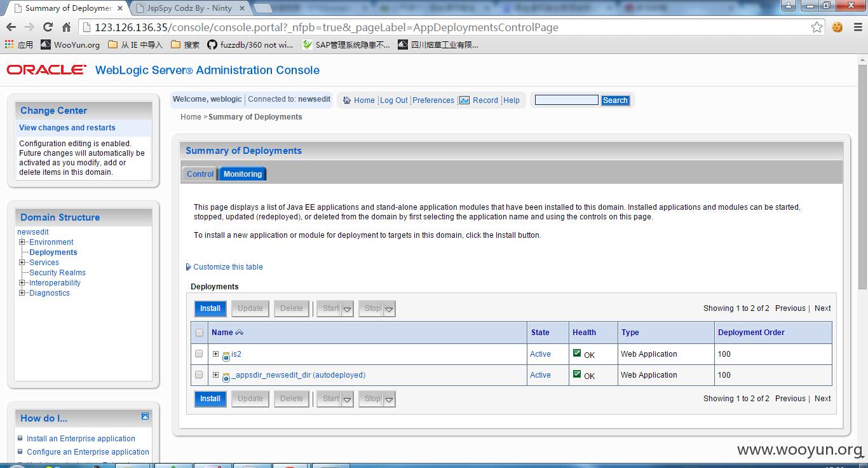Select Security Realms in tree

[x=57, y=273]
